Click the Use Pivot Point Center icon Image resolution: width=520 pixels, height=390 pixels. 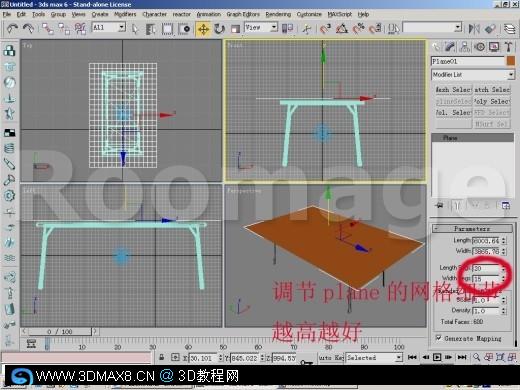287,29
